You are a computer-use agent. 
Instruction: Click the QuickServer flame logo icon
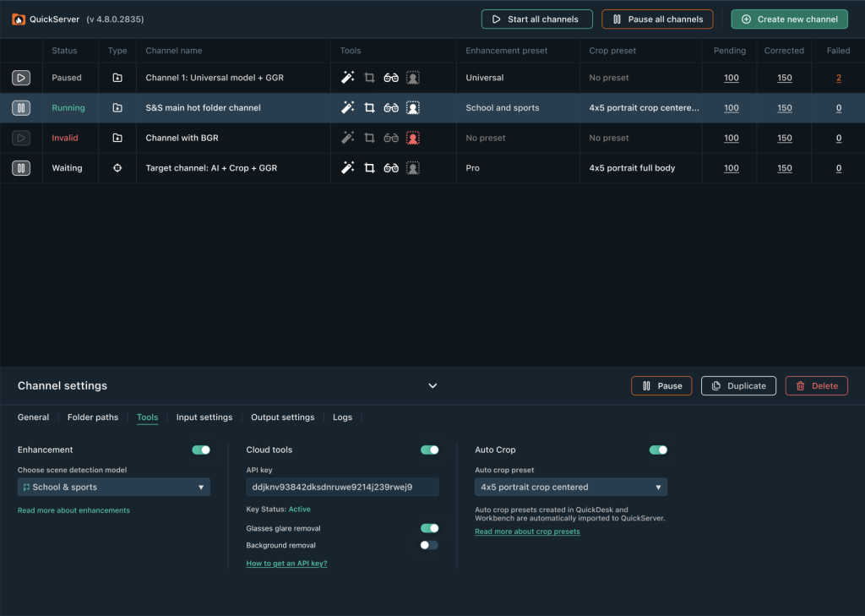coord(19,19)
